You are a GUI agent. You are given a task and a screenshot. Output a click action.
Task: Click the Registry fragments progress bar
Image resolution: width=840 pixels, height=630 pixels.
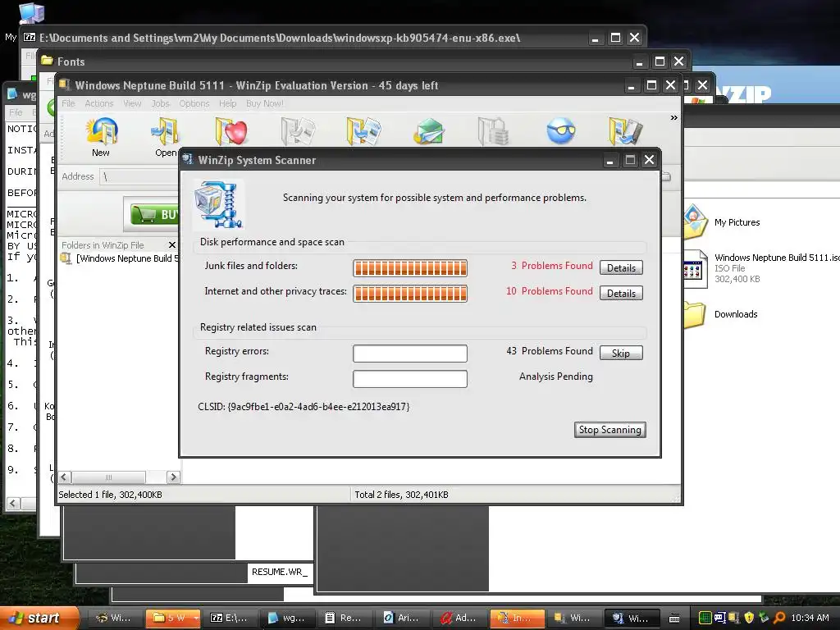[410, 379]
